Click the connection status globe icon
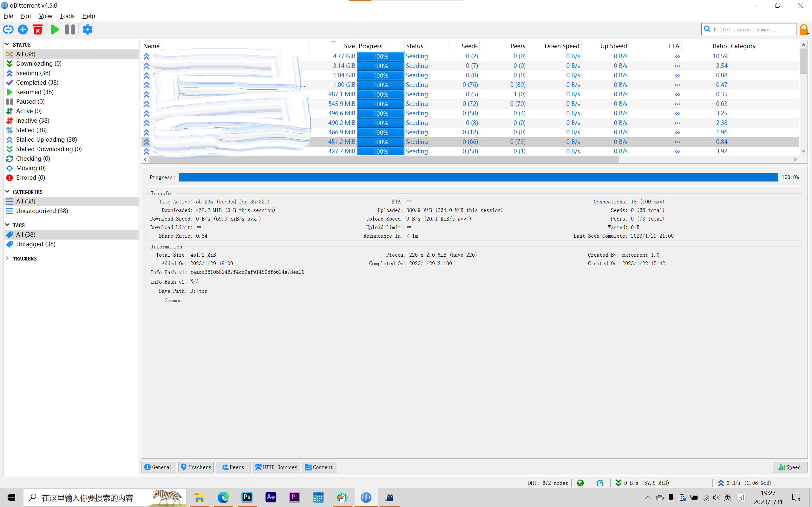 [580, 483]
